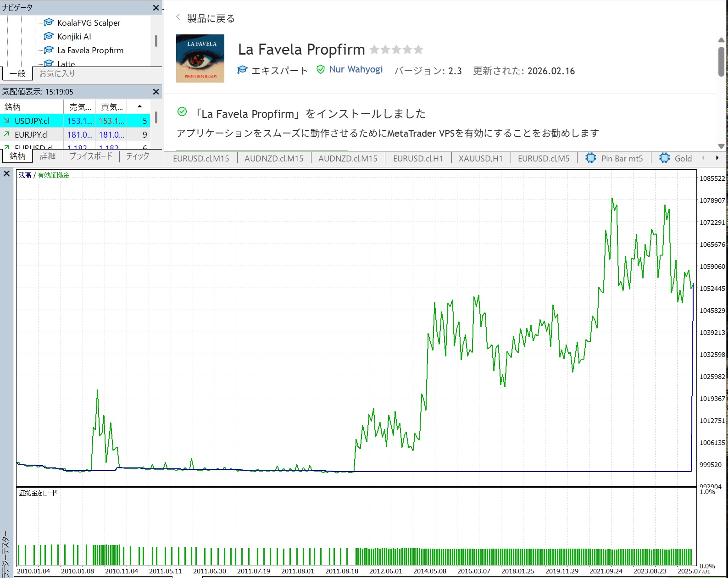Close the 気配値表示 market watch panel
The width and height of the screenshot is (728, 578).
[156, 92]
